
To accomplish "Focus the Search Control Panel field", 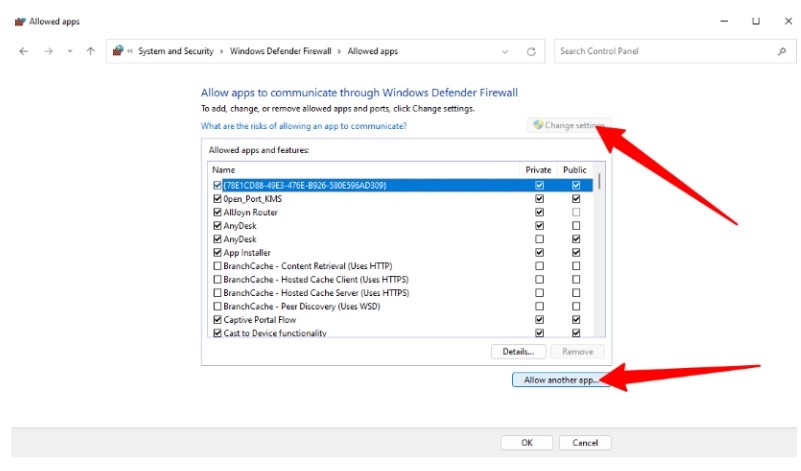I will pos(675,51).
